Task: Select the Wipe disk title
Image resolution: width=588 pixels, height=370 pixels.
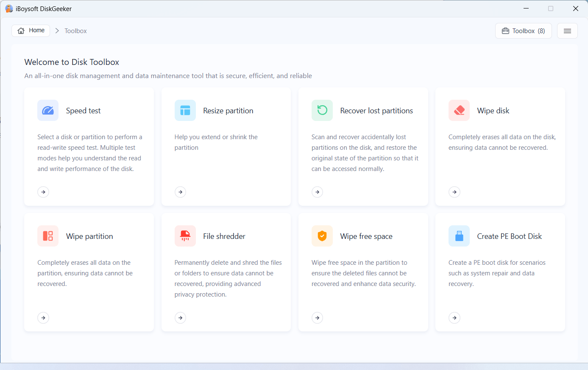Action: click(x=493, y=111)
